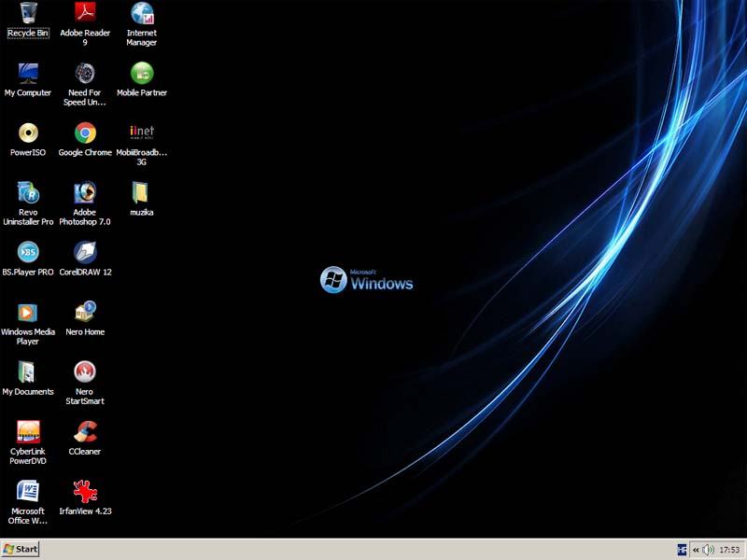
Task: Click the Revo Uninstaller Pro icon
Action: click(x=28, y=193)
